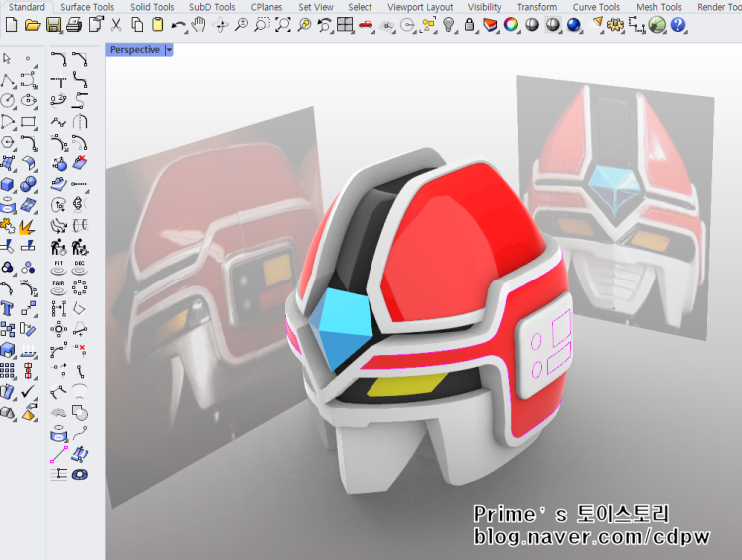Click Zoom Window magnifier icon

(262, 25)
